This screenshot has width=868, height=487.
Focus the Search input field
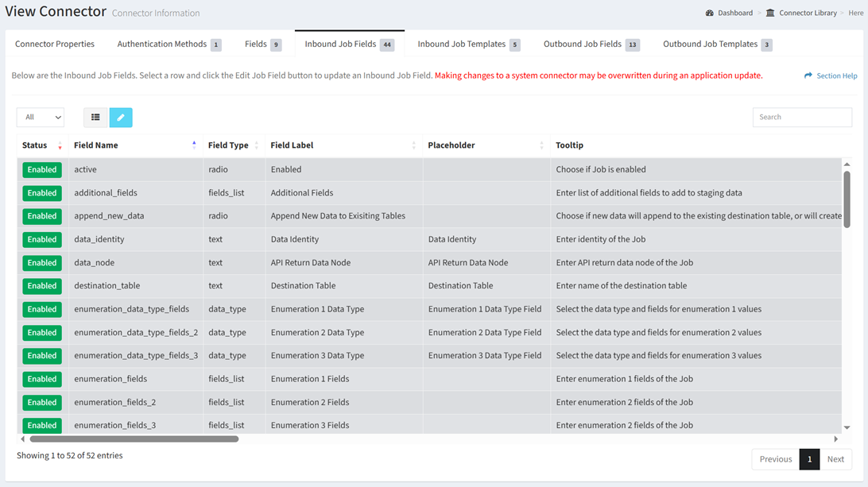pyautogui.click(x=802, y=118)
